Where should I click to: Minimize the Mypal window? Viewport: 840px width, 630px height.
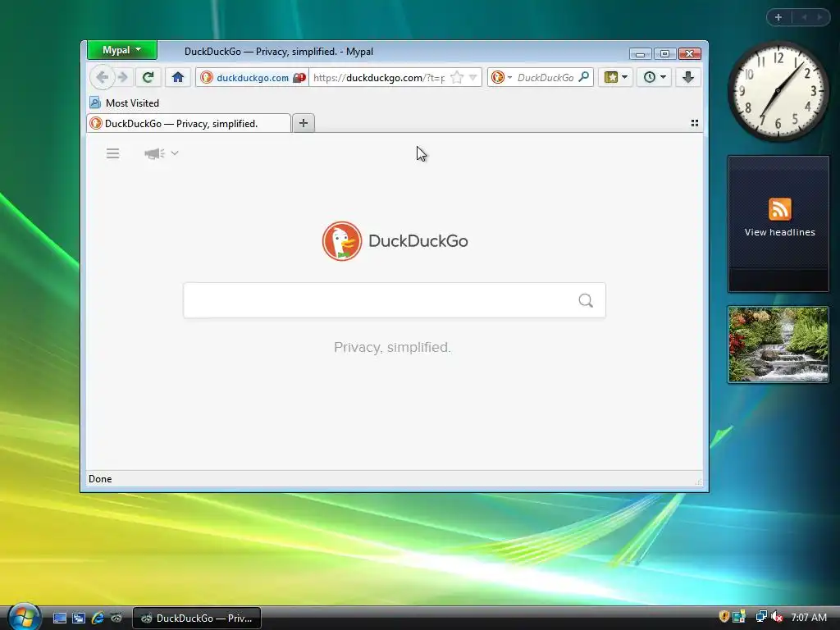click(x=640, y=53)
